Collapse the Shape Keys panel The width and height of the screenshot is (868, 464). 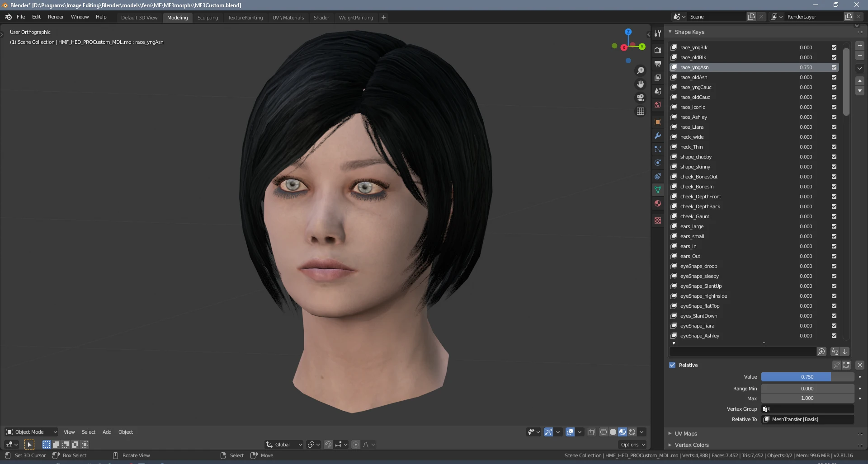670,32
